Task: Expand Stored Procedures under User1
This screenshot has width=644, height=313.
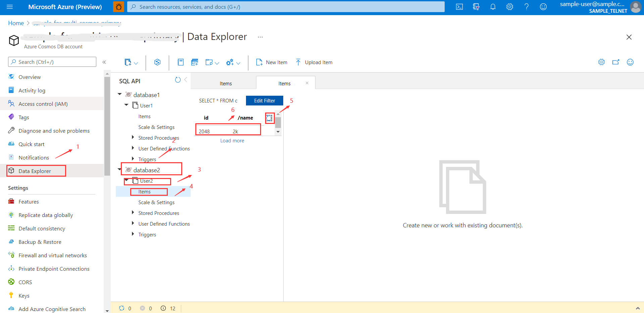Action: tap(133, 137)
